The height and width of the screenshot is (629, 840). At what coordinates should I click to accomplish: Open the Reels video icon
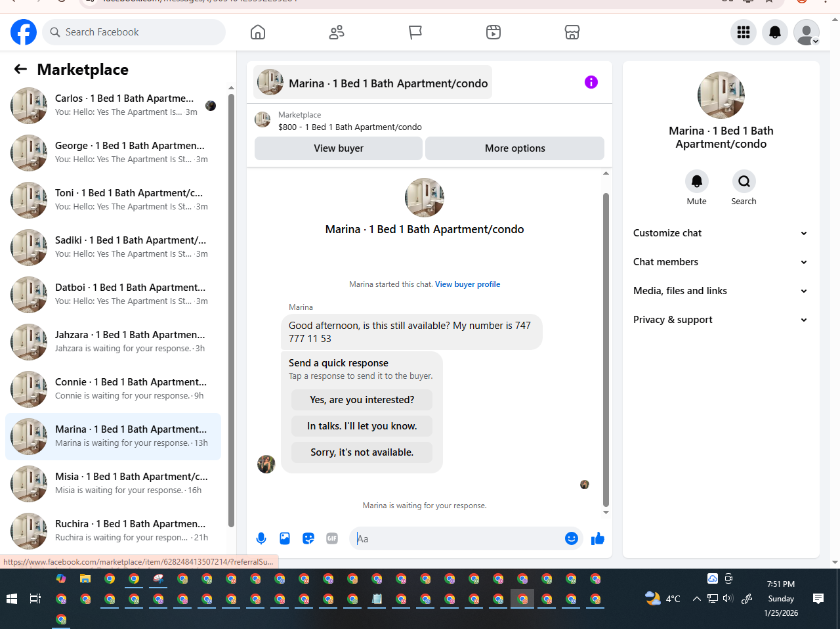click(x=493, y=32)
